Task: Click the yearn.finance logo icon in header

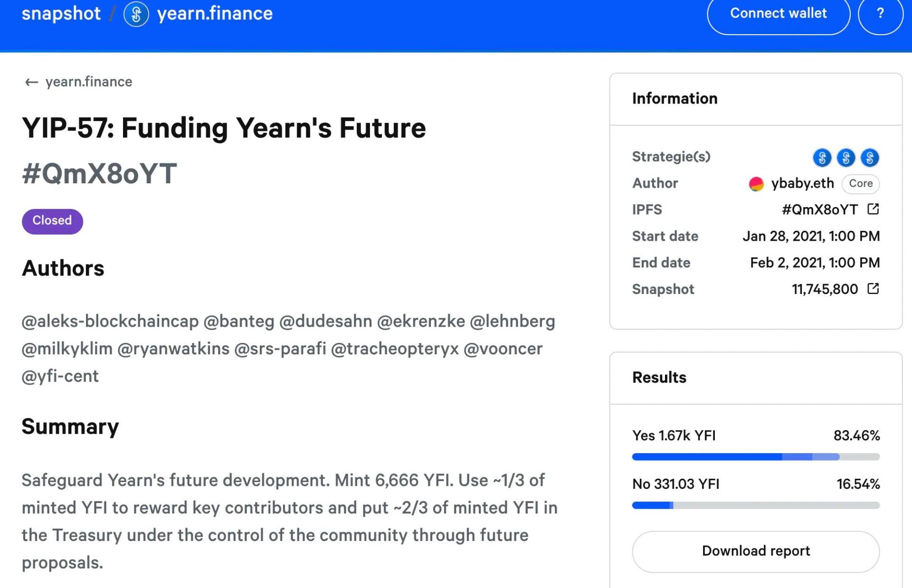Action: point(136,14)
